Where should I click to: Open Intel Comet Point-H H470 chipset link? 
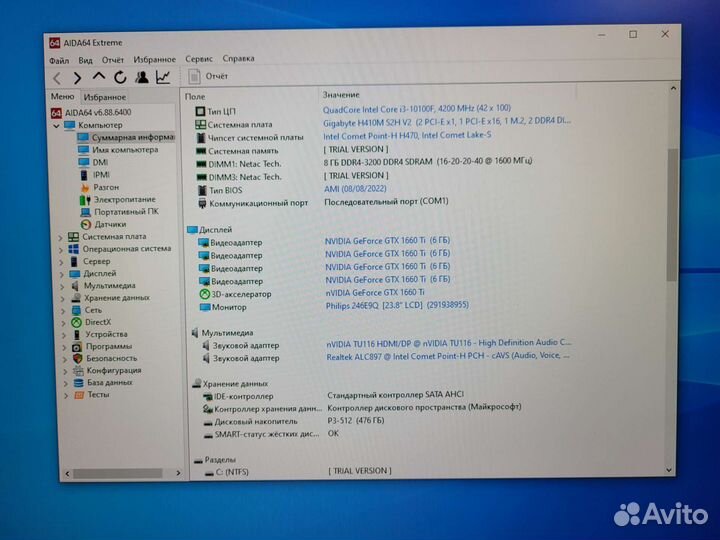407,135
